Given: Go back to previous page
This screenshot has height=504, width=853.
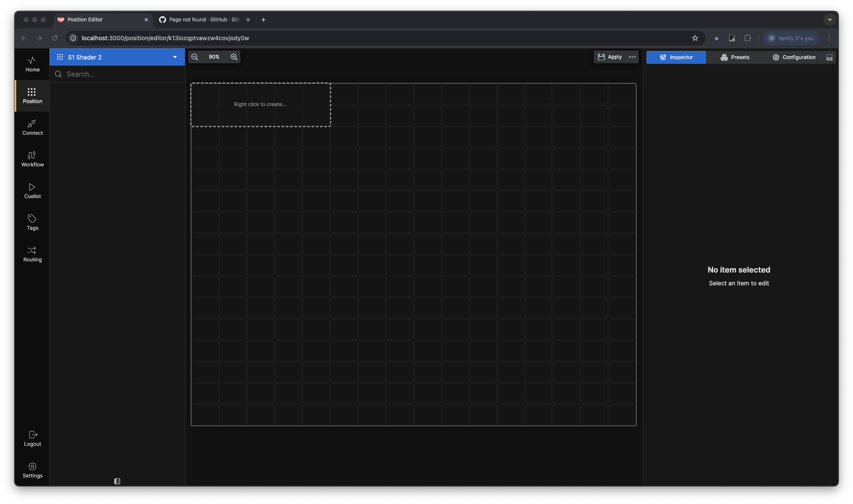Looking at the screenshot, I should [x=24, y=38].
